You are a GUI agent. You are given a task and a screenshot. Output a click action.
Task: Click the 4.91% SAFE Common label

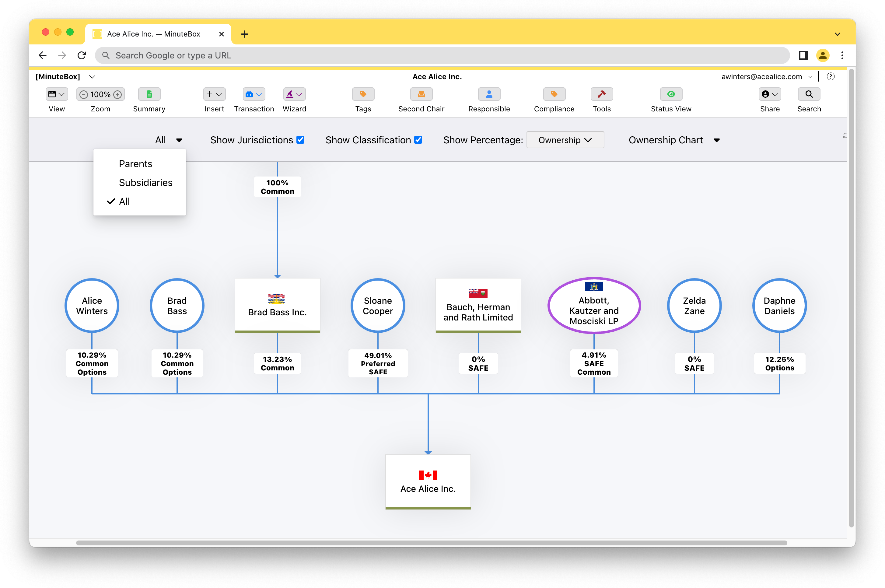click(594, 363)
